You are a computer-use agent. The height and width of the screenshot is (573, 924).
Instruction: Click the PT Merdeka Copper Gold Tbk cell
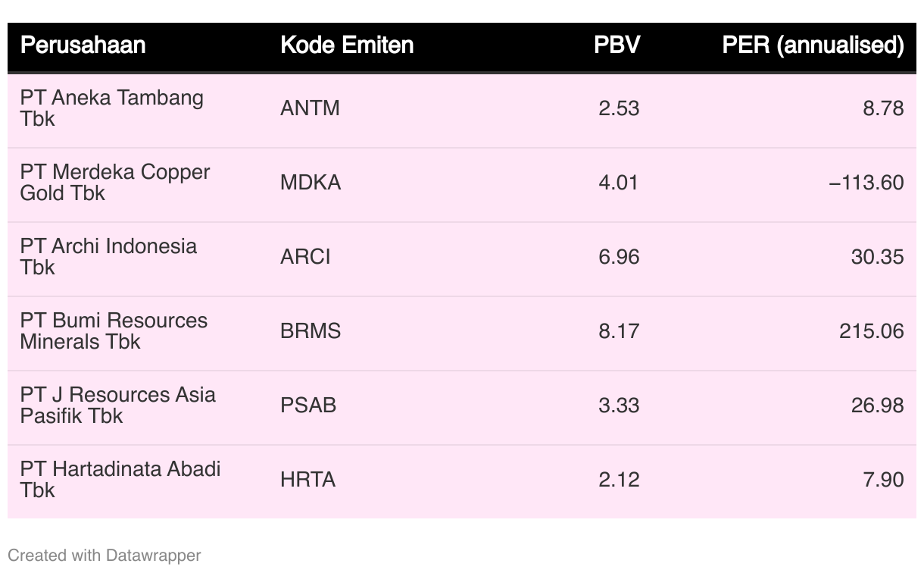(115, 183)
